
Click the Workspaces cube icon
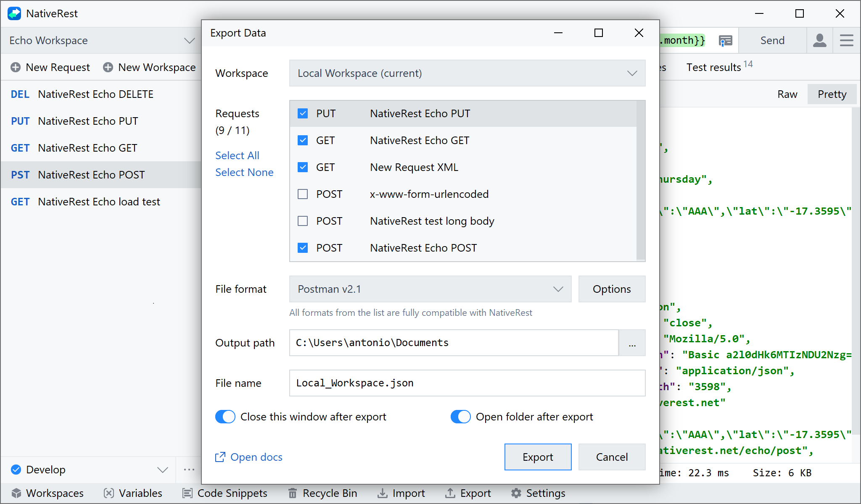point(16,493)
